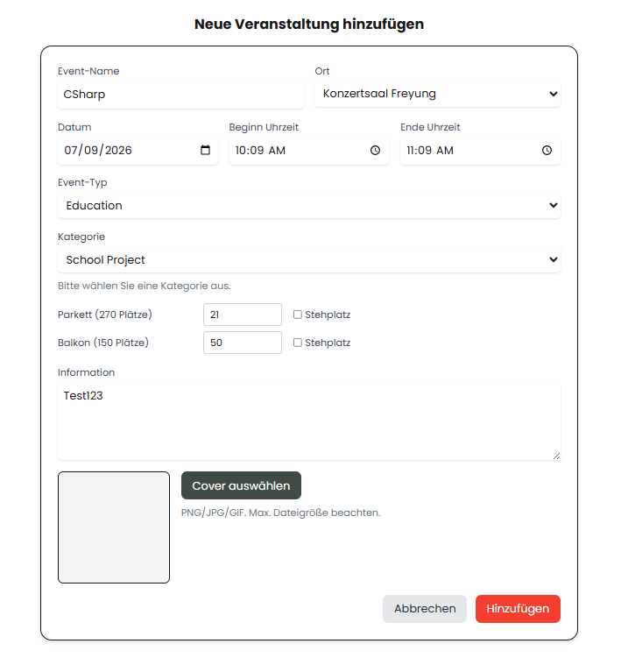The image size is (621, 672).
Task: Grab the textarea resize handle corner
Action: (x=556, y=456)
